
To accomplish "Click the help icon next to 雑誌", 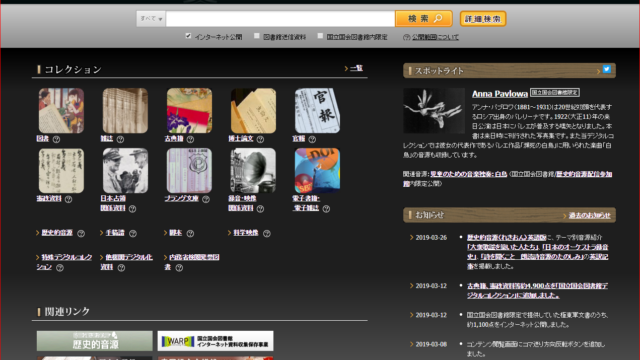I will (x=120, y=139).
